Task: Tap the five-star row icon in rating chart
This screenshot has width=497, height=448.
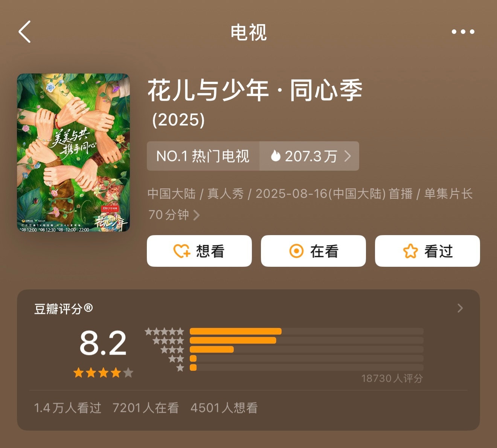Action: pos(165,332)
